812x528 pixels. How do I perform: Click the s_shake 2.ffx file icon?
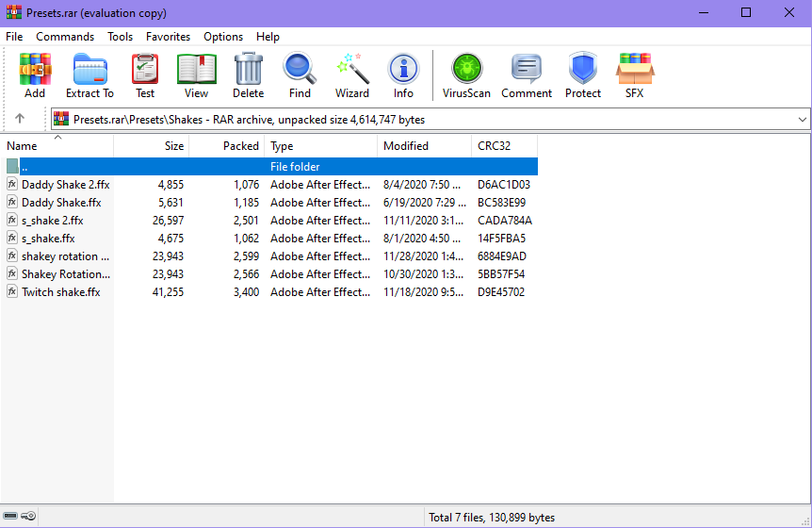[12, 220]
